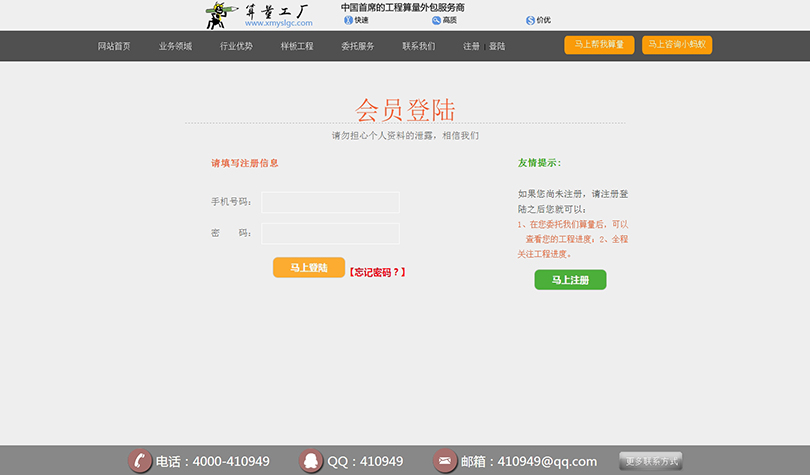Click the 马上登陆 login button
810x475 pixels.
click(309, 268)
